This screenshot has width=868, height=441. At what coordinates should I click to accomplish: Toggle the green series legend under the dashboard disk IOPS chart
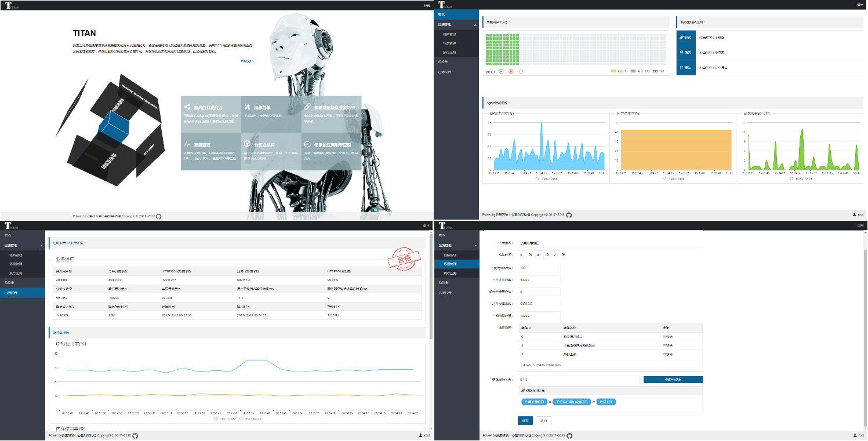(x=799, y=178)
